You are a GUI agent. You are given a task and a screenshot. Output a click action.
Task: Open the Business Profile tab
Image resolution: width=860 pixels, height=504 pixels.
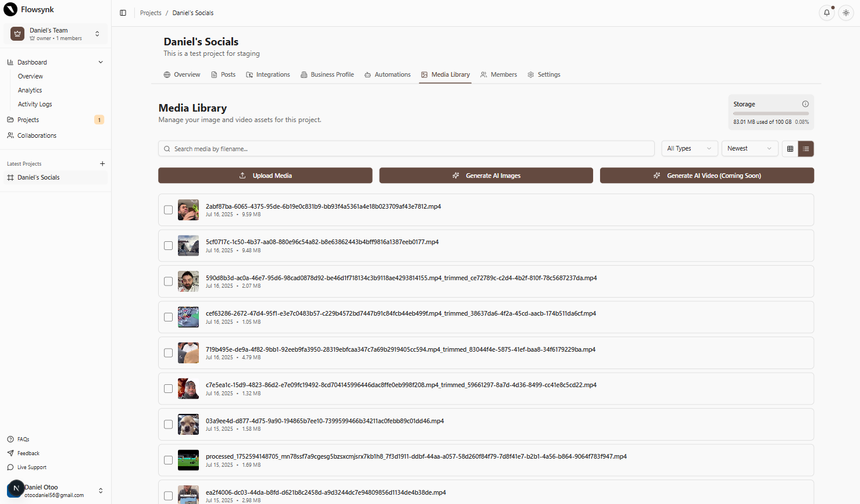(327, 75)
